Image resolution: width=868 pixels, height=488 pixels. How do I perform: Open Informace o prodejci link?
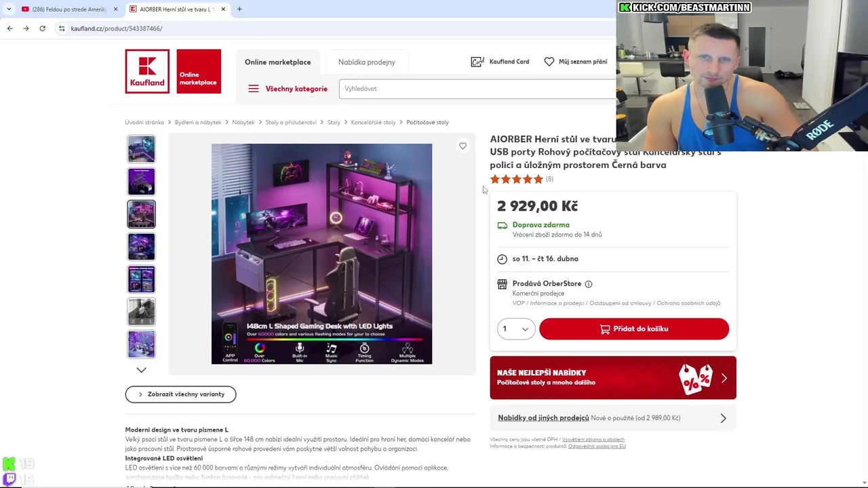(x=557, y=303)
